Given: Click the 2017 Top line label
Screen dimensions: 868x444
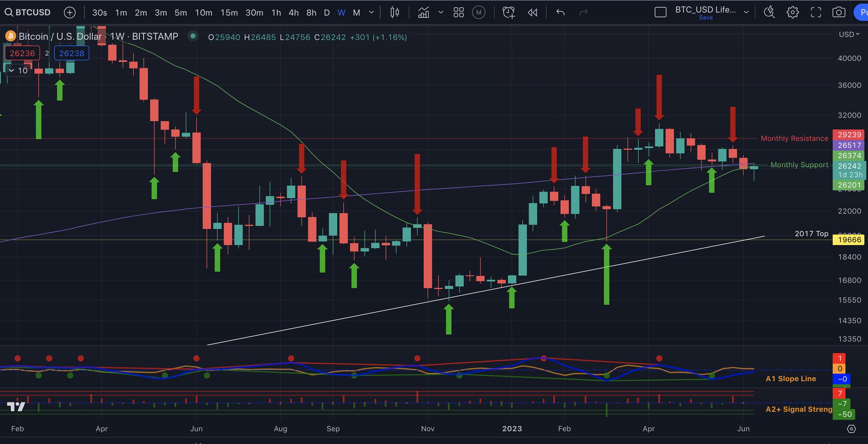Looking at the screenshot, I should (x=811, y=233).
